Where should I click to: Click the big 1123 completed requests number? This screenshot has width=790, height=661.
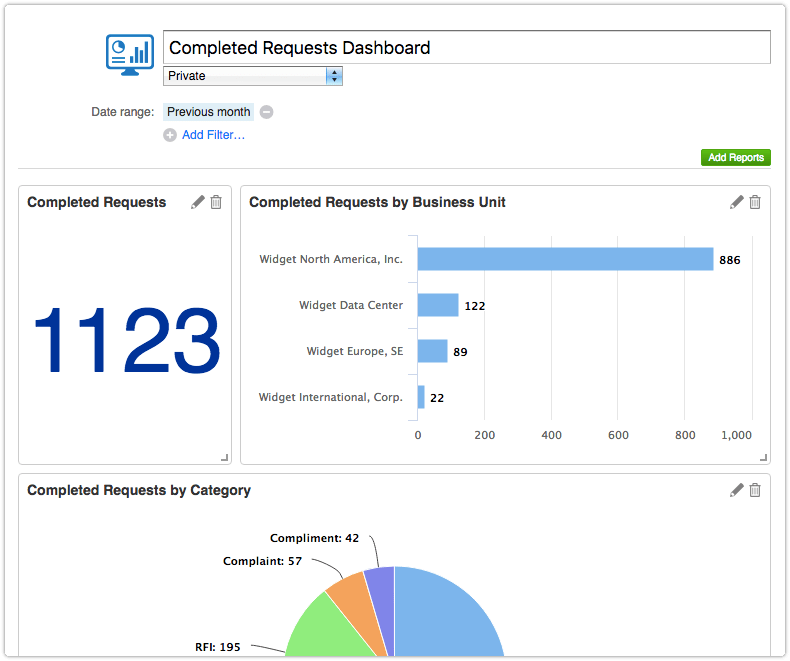coord(127,341)
